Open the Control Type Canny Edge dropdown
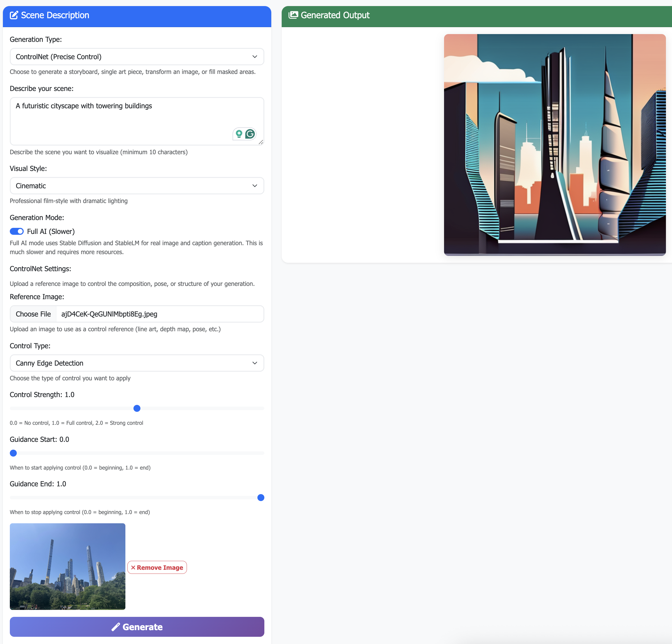The height and width of the screenshot is (644, 672). click(137, 363)
